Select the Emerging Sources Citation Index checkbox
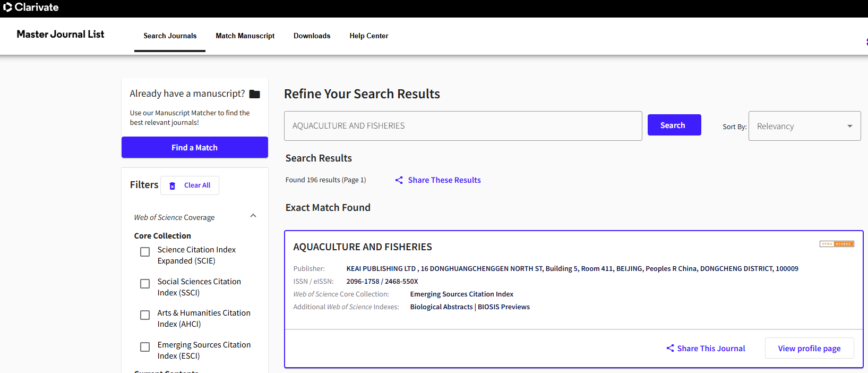The height and width of the screenshot is (373, 868). tap(145, 347)
